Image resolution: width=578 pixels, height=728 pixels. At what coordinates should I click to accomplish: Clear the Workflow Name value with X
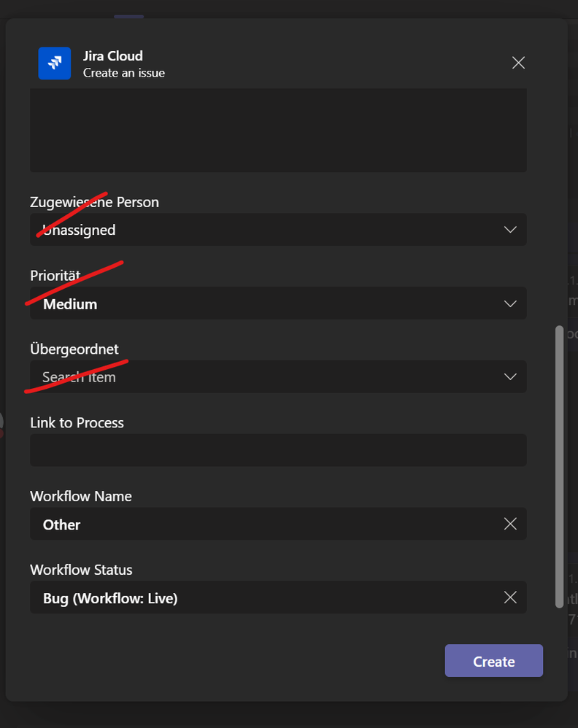(510, 524)
